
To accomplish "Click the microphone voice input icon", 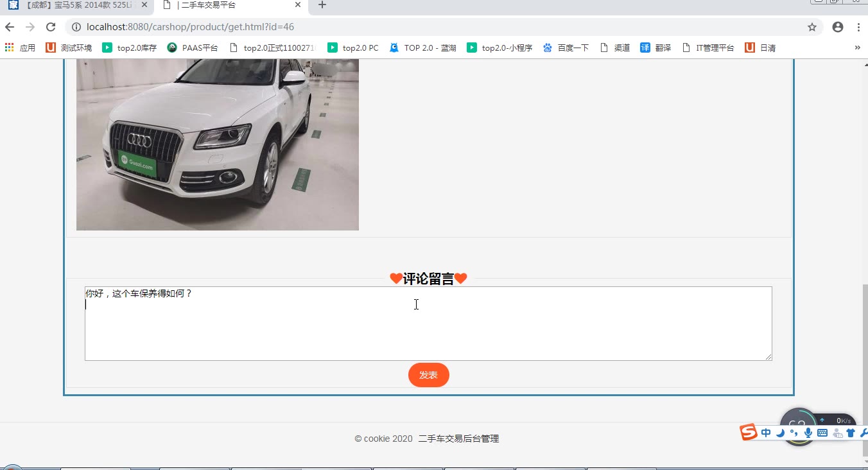I will pos(808,433).
